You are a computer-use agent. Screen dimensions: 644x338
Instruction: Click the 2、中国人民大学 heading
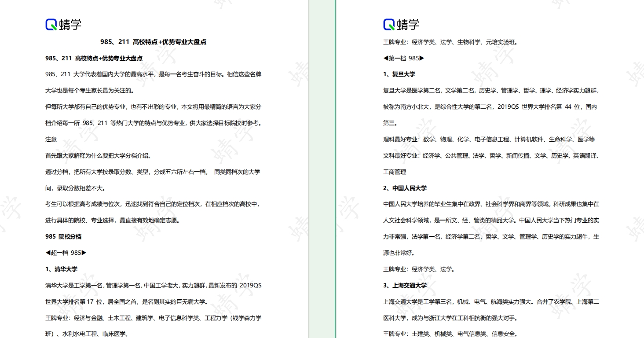404,188
